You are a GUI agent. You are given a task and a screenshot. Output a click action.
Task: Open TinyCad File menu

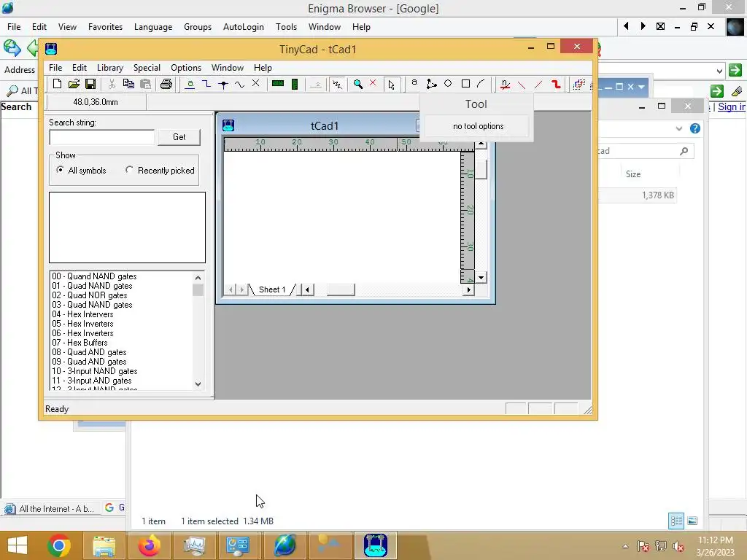tap(55, 68)
